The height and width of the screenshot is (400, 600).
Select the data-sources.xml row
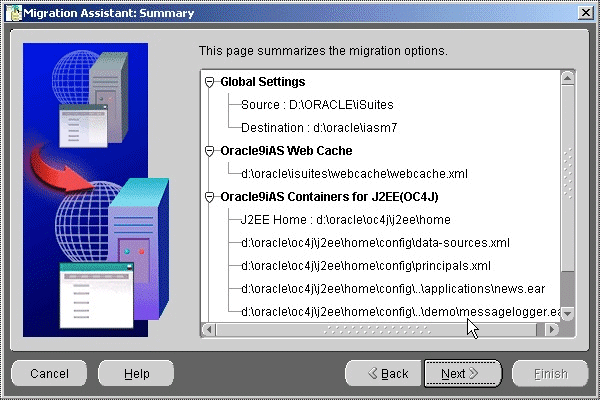[375, 243]
